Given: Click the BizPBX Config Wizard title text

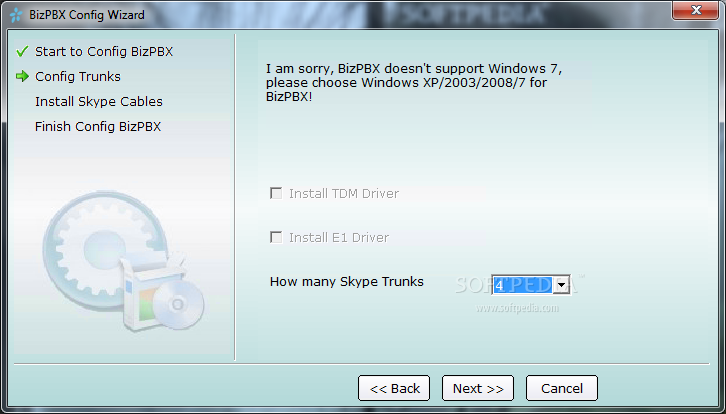Looking at the screenshot, I should click(87, 15).
